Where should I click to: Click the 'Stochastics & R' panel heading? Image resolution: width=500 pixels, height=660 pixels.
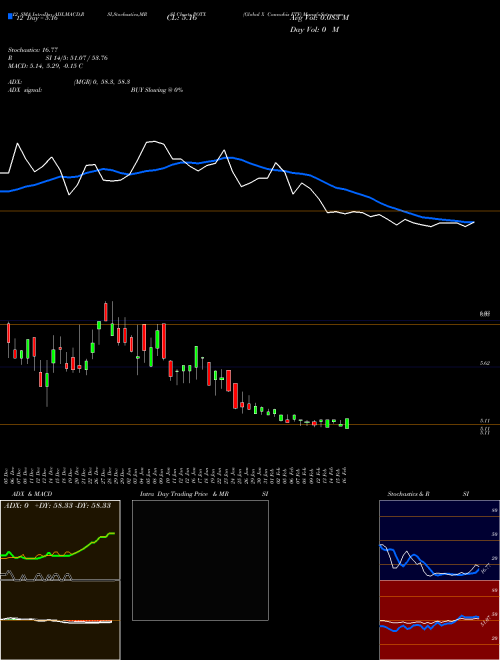408,494
